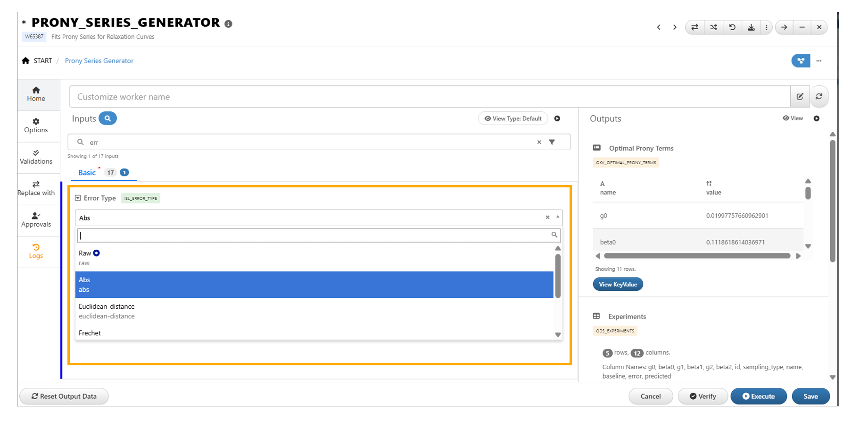Viewport: 868px width, 421px height.
Task: Open the blue workflow diagram button
Action: pos(800,61)
